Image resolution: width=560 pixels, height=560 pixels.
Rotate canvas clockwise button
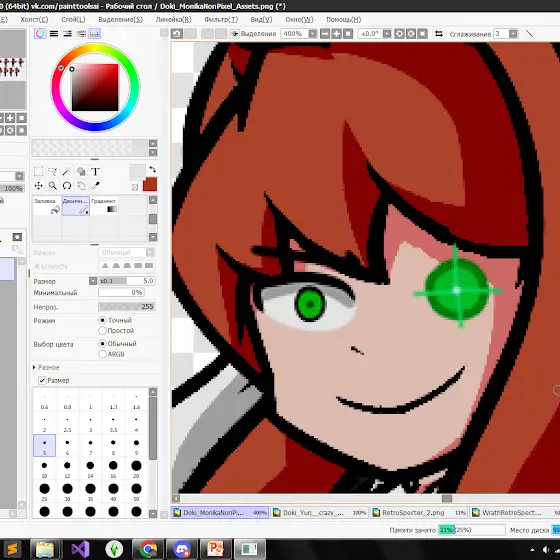411,34
